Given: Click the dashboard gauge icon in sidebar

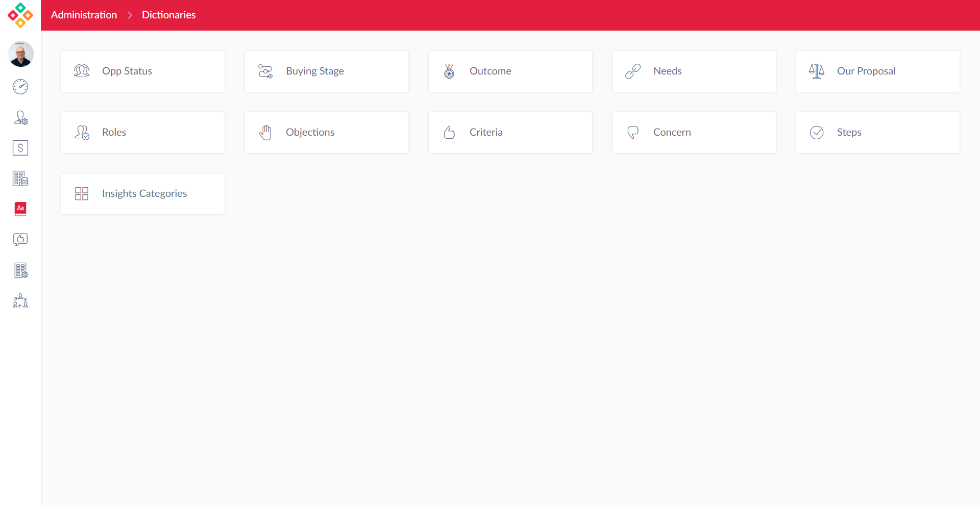Looking at the screenshot, I should coord(20,87).
